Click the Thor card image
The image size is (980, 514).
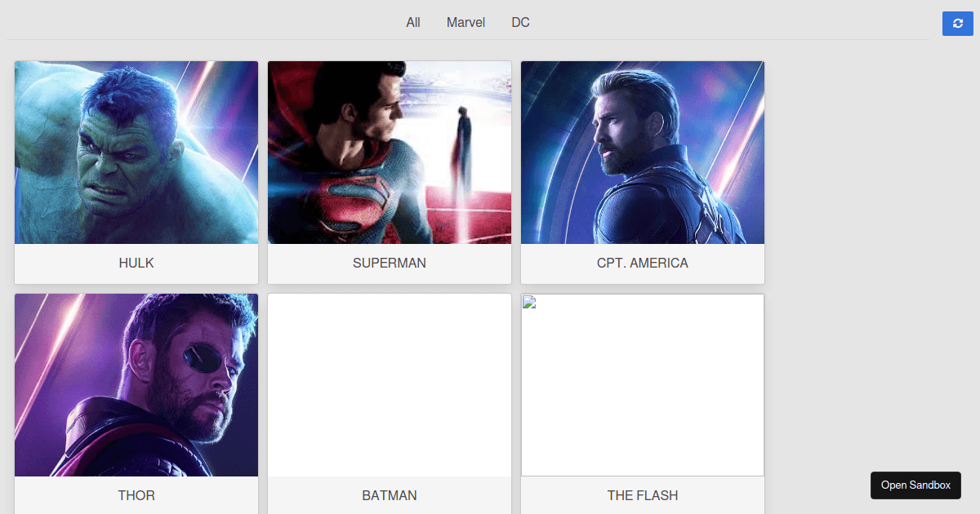136,385
